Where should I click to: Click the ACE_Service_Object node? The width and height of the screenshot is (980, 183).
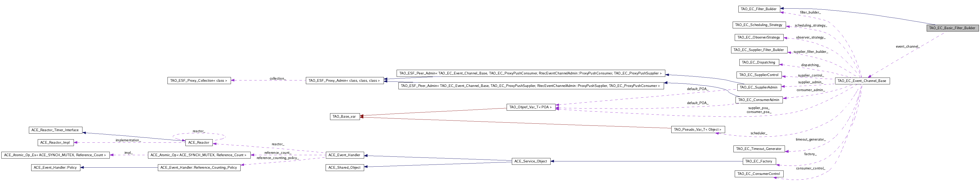point(531,161)
